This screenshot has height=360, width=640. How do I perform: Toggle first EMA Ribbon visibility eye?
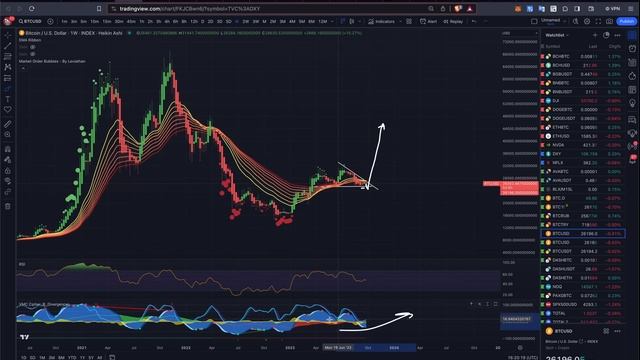pyautogui.click(x=33, y=47)
